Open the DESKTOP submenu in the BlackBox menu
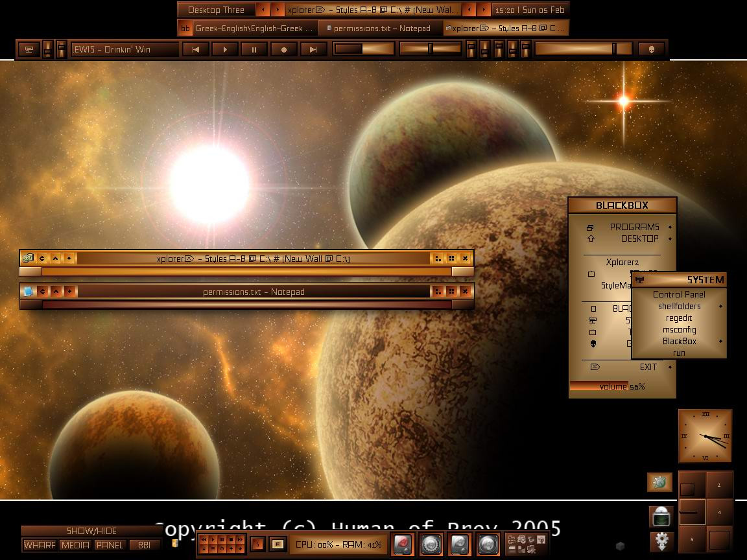747x560 pixels. (622, 239)
